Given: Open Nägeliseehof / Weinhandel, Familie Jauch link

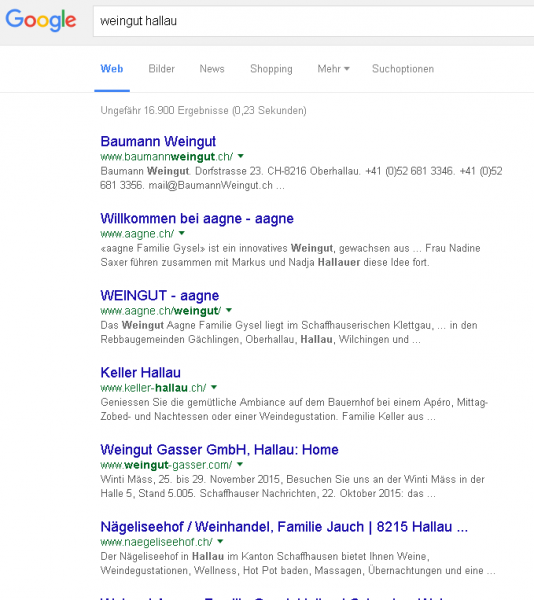Looking at the screenshot, I should pos(284,527).
